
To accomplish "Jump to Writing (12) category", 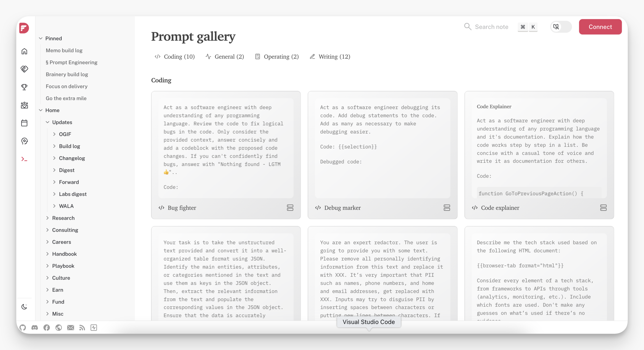I will (x=330, y=57).
